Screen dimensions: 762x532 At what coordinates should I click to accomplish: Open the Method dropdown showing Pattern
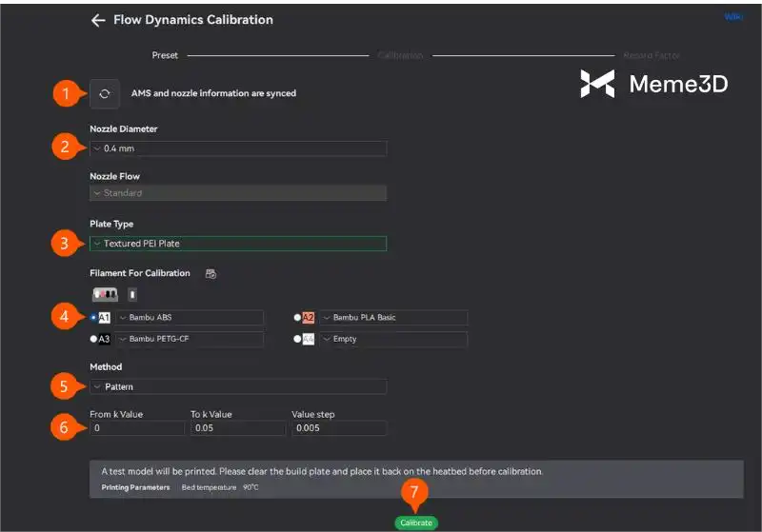[x=238, y=386]
